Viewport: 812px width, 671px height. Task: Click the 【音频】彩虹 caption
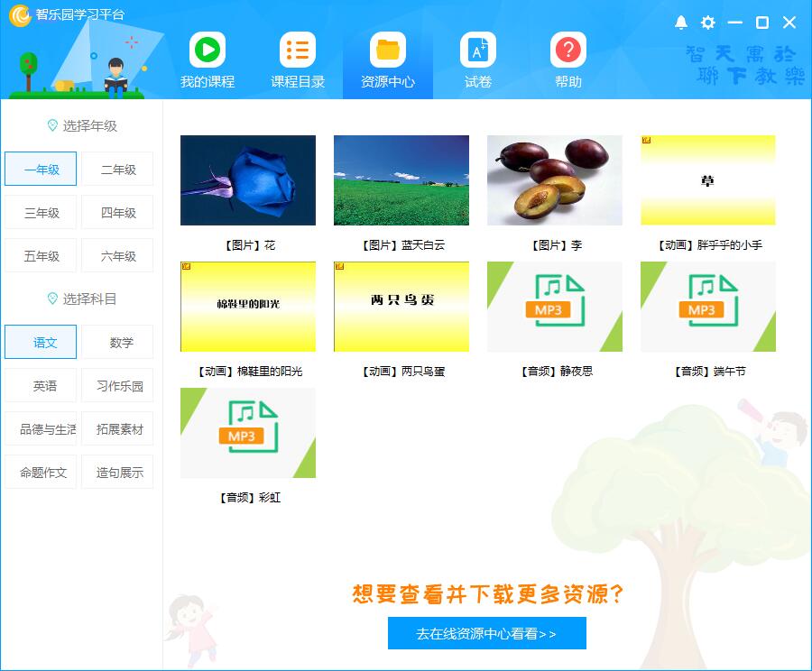pyautogui.click(x=249, y=498)
